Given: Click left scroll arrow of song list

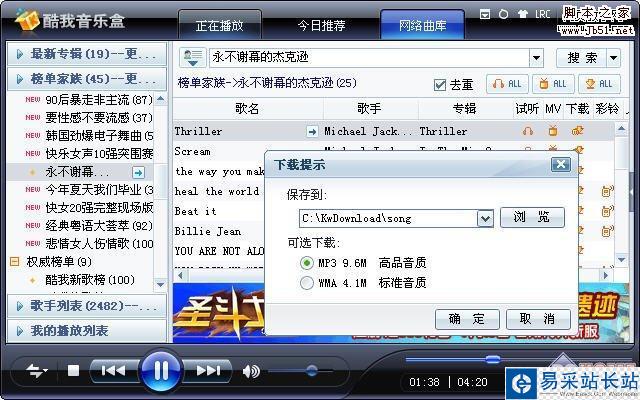Looking at the screenshot, I should (x=180, y=276).
